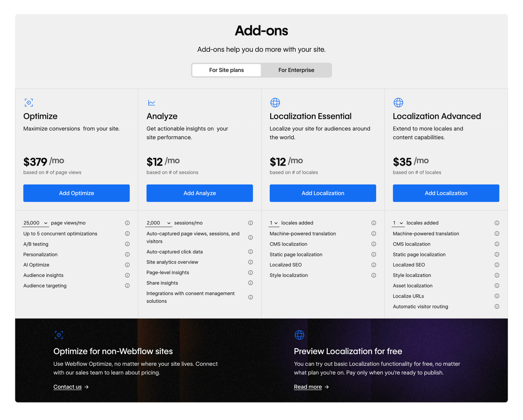
Task: Open the Contact us link
Action: 67,387
